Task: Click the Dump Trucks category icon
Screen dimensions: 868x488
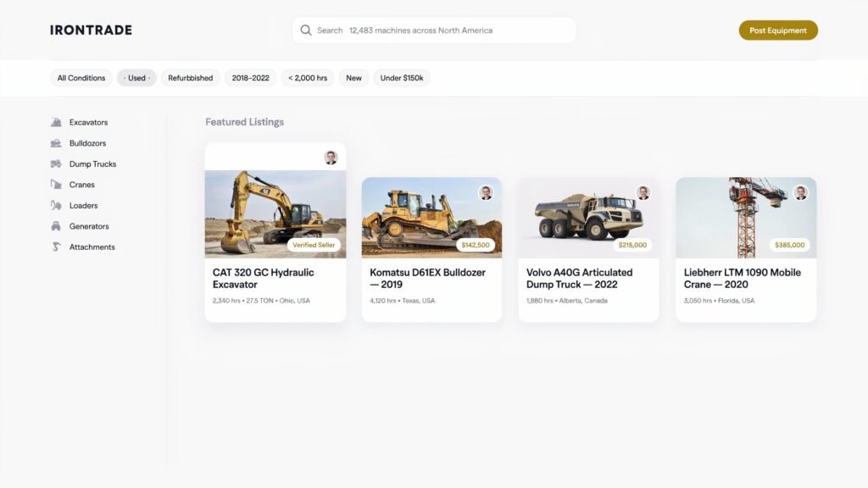Action: 56,164
